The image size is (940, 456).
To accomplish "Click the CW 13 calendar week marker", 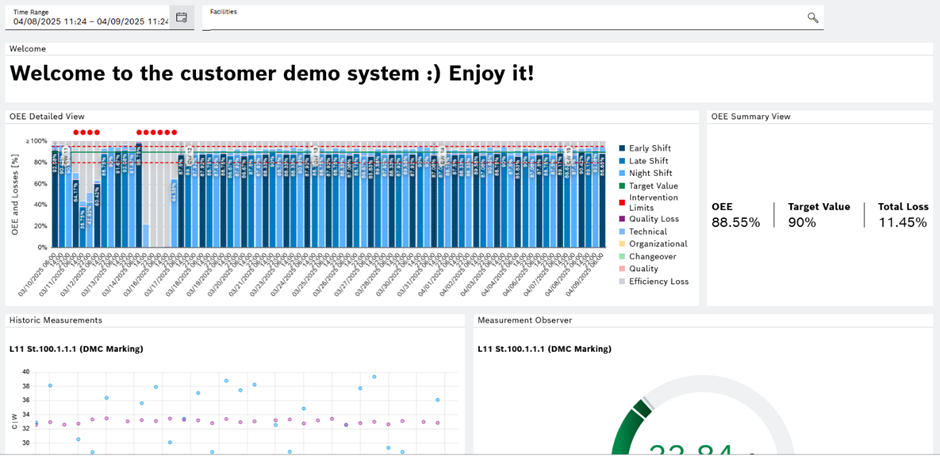I will (315, 156).
